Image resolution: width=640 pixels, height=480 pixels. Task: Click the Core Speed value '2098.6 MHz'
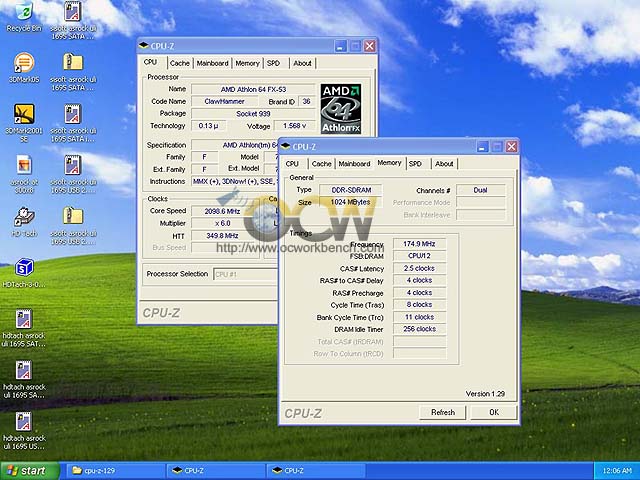tap(222, 211)
